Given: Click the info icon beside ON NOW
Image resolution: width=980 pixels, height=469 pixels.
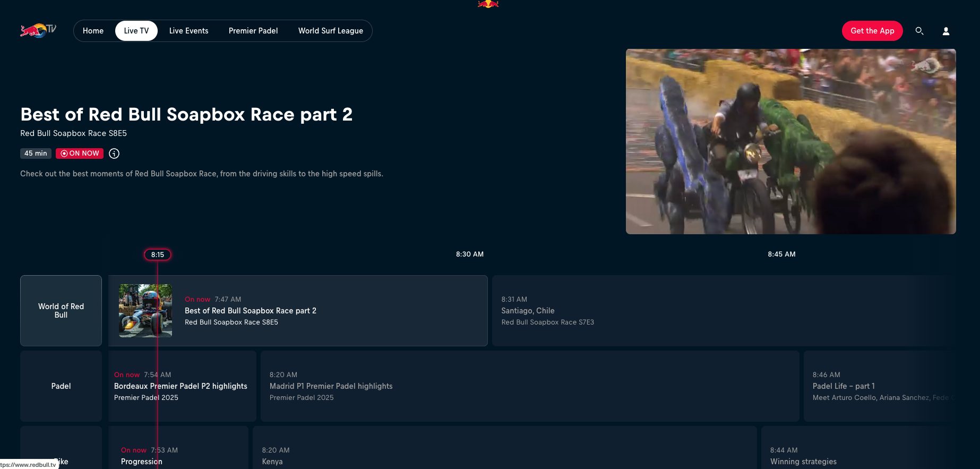Looking at the screenshot, I should (114, 154).
